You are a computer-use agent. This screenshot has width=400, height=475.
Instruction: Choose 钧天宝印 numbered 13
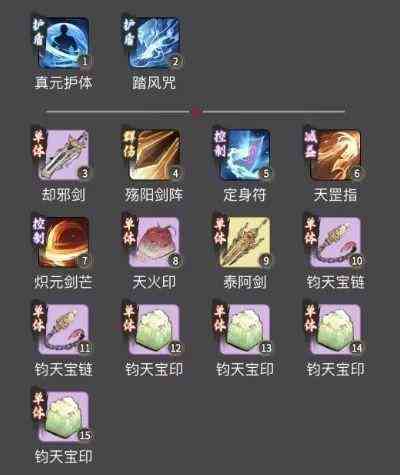(x=245, y=330)
